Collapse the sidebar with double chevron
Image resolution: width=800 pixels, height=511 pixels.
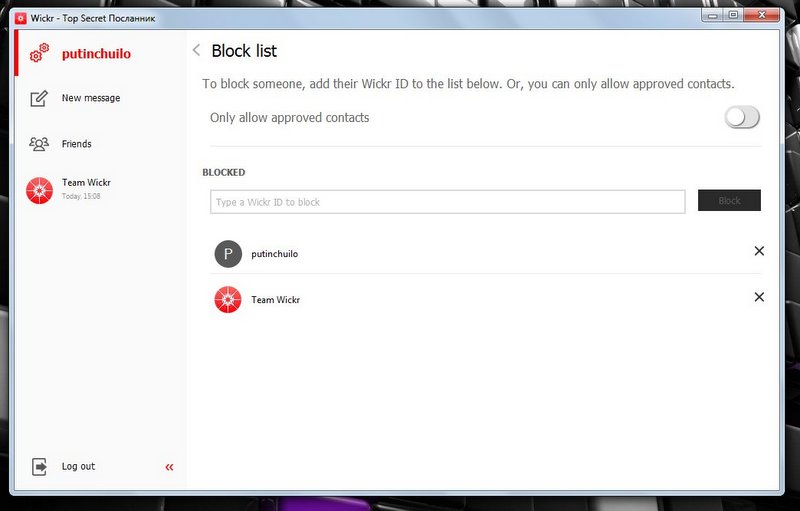tap(169, 467)
